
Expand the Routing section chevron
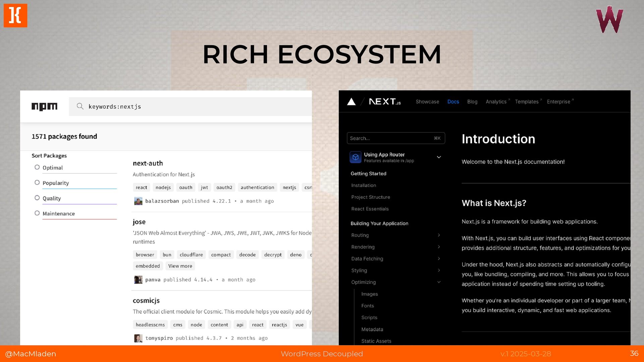coord(439,235)
